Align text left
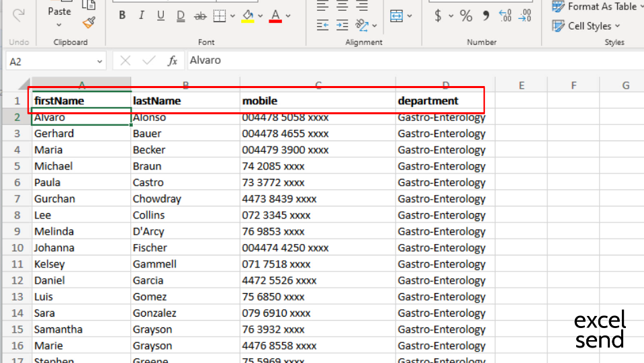 pos(322,6)
